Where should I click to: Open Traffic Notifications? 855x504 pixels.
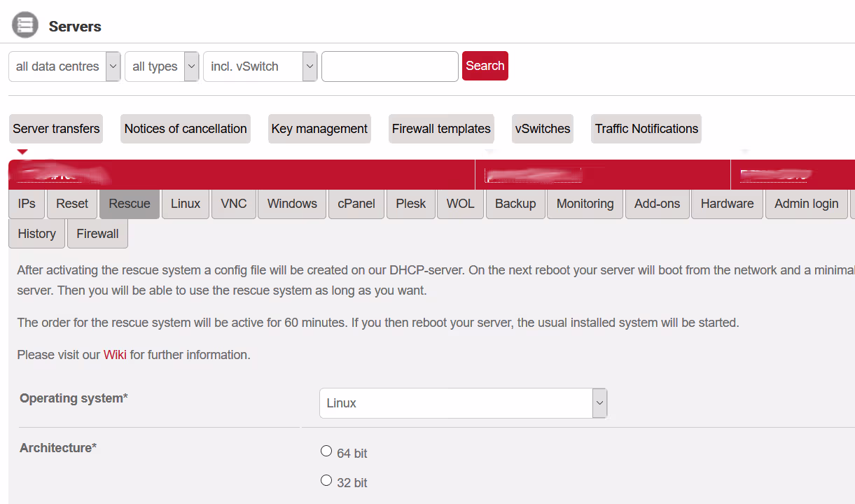[x=646, y=129]
